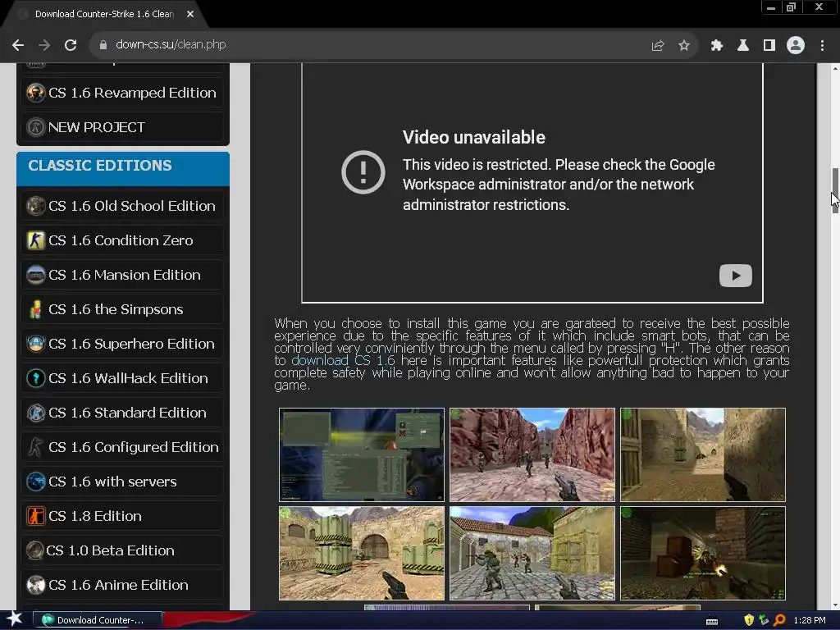Screen dimensions: 840x630
Task: View site security lock info
Action: 103,45
